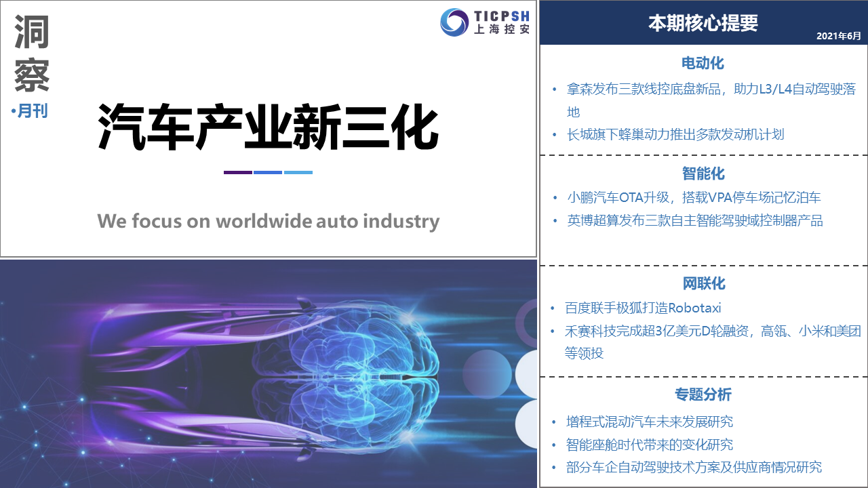
Task: Click the 本期核心提要 header bar
Action: 703,23
